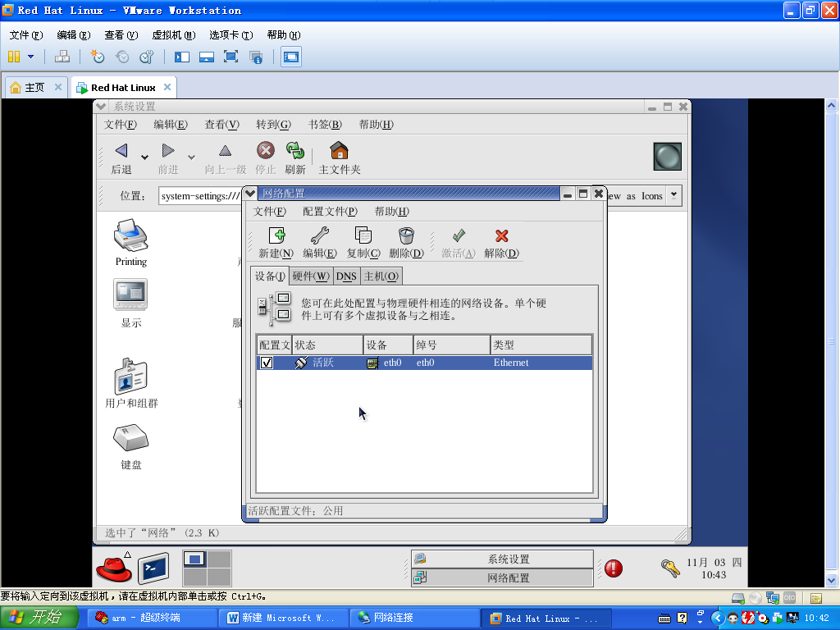Click the Up one level icon

225,151
